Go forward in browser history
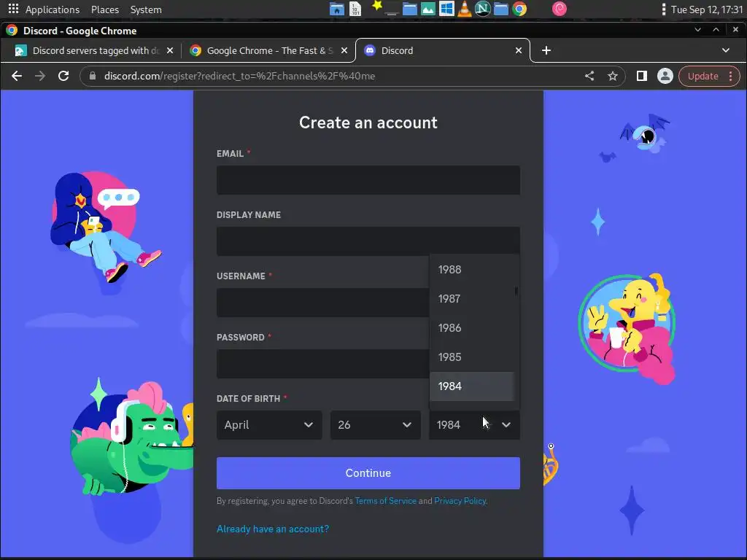Viewport: 747px width, 560px height. click(x=40, y=76)
